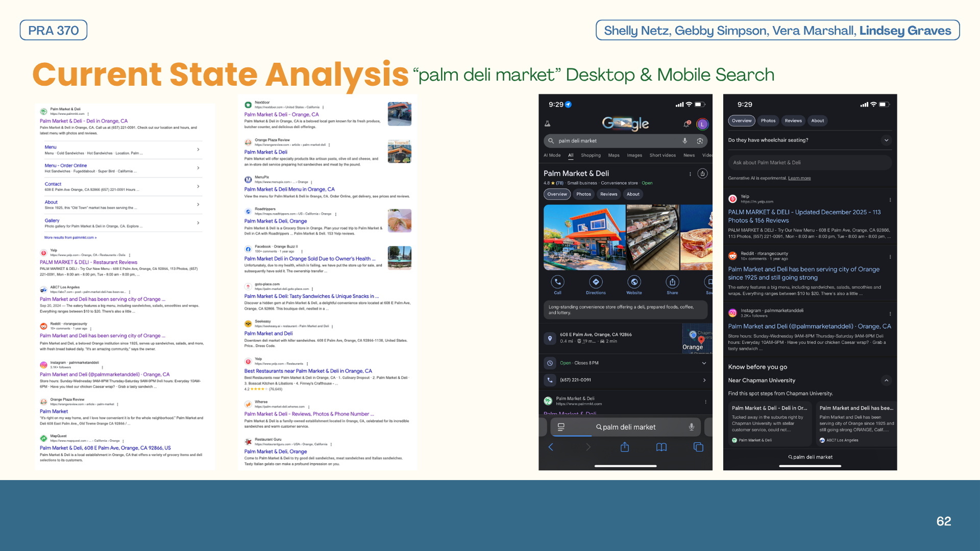980x551 pixels.
Task: Open 'Best Restaurants near Palm Market & Deli' link
Action: pyautogui.click(x=308, y=371)
